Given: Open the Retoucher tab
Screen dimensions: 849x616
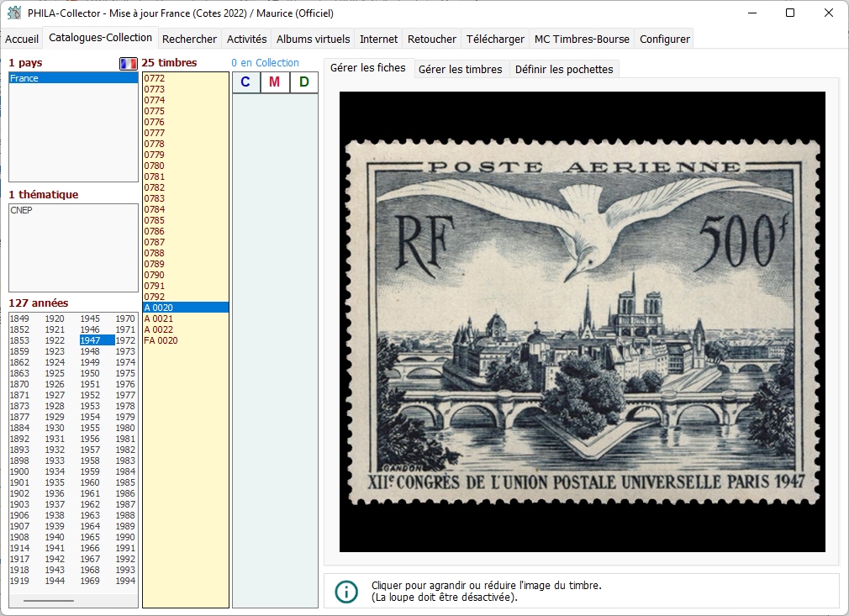Looking at the screenshot, I should pos(431,39).
